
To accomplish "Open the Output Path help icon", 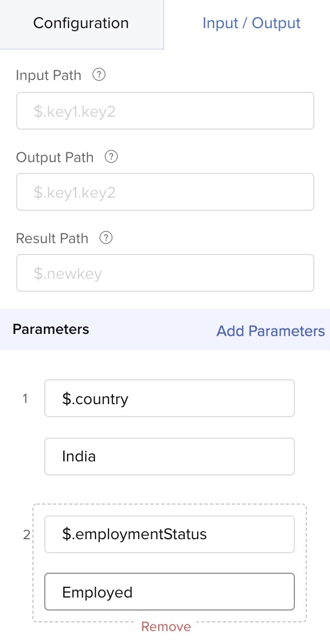I will tap(111, 157).
